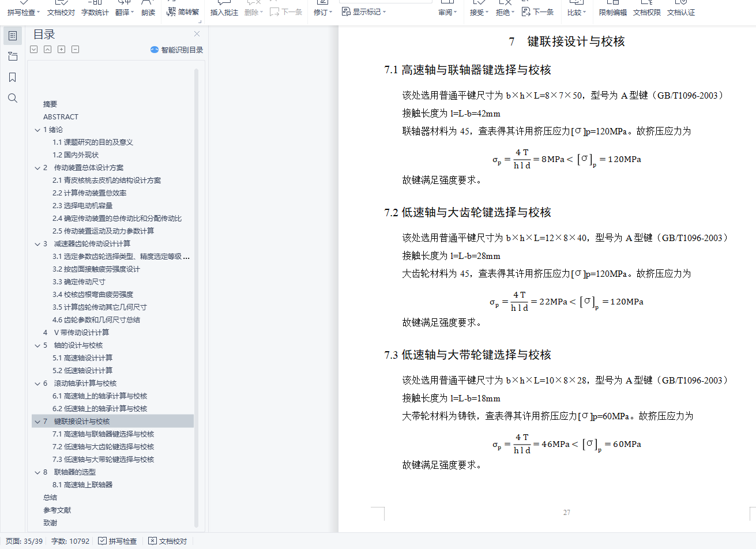This screenshot has height=549, width=756.
Task: Click the '字数: 10792' word count indicator
Action: [70, 541]
